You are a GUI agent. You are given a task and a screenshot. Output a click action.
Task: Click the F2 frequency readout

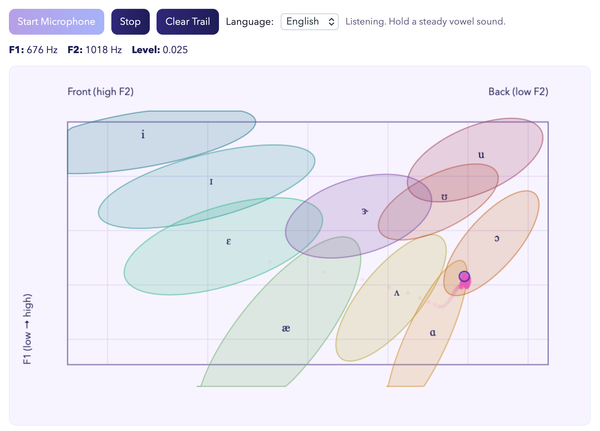(x=95, y=49)
